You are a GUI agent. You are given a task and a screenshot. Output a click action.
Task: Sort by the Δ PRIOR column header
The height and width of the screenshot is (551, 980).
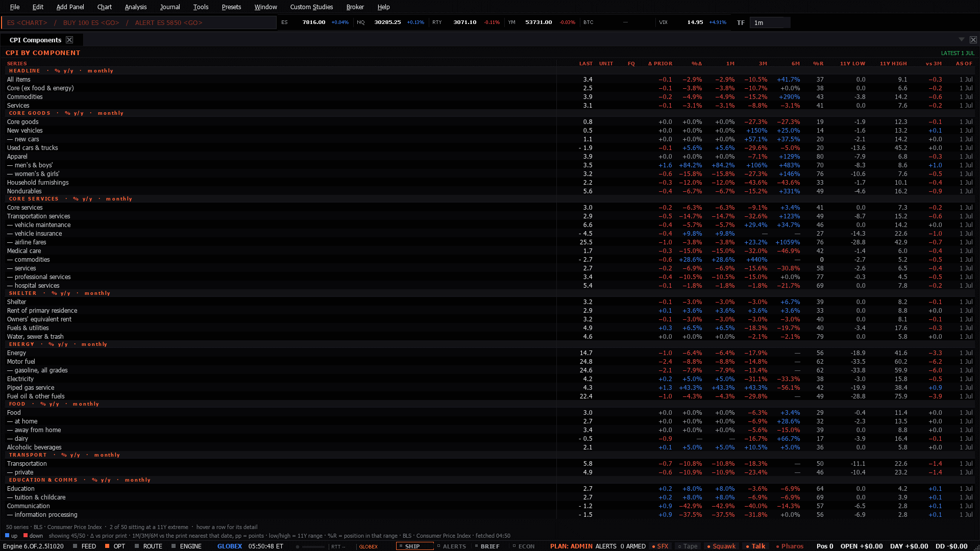pyautogui.click(x=660, y=64)
